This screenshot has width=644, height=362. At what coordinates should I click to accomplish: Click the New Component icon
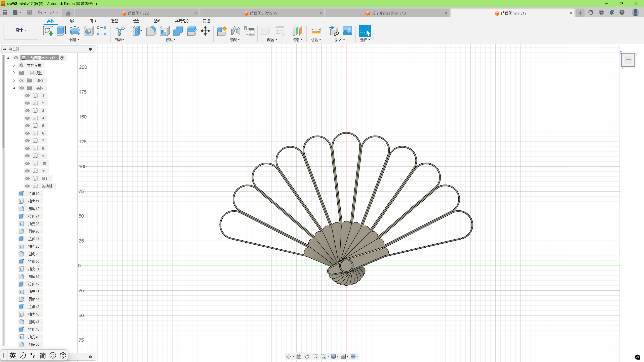coord(222,31)
